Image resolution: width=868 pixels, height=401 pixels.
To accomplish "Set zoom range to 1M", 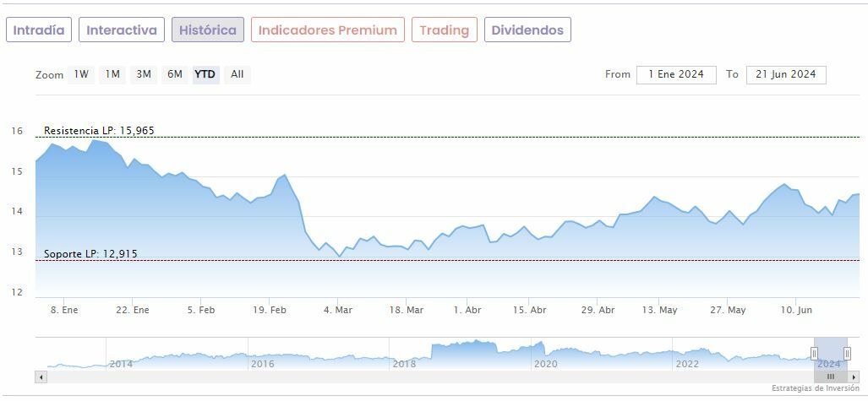I will [x=112, y=74].
